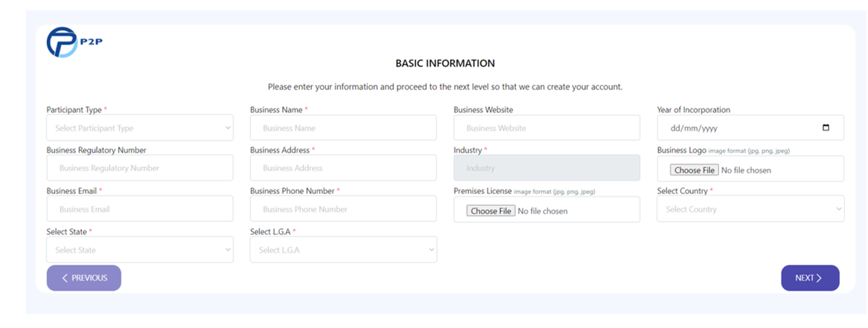The height and width of the screenshot is (328, 868).
Task: Open the Select Country dropdown
Action: coord(750,209)
